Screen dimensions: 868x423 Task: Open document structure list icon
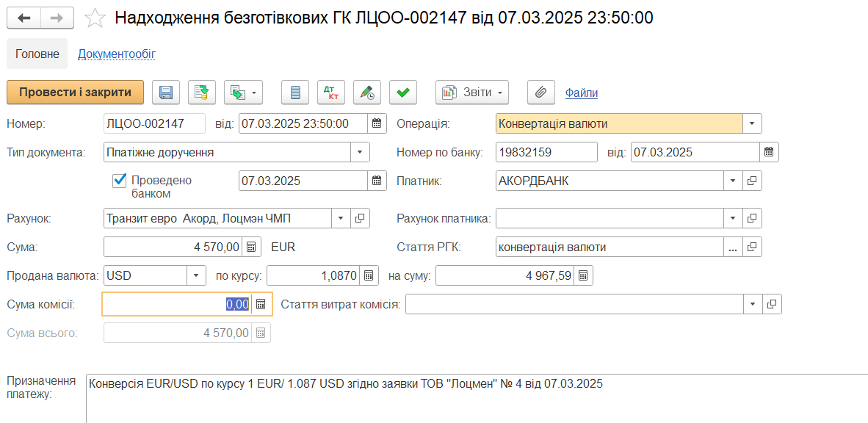coord(295,93)
